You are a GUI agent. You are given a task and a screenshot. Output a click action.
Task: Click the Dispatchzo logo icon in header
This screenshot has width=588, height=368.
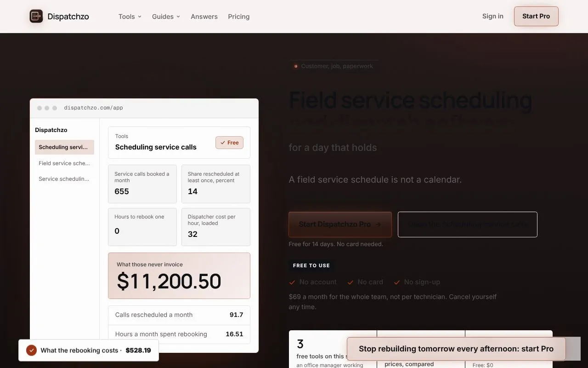coord(36,17)
